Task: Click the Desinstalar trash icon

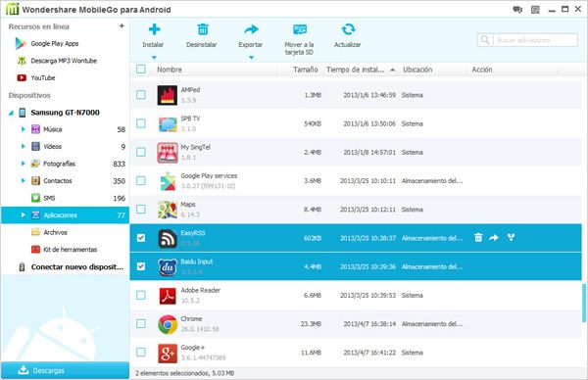Action: click(x=203, y=29)
